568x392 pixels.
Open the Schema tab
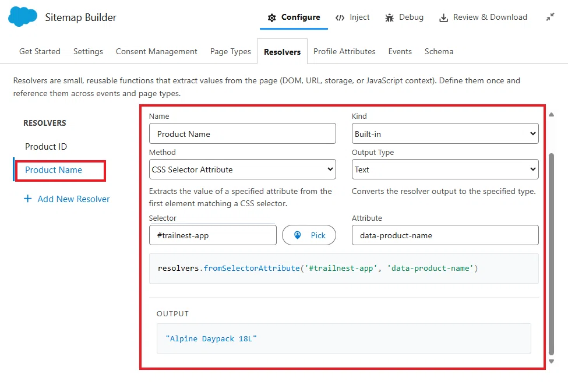[439, 51]
